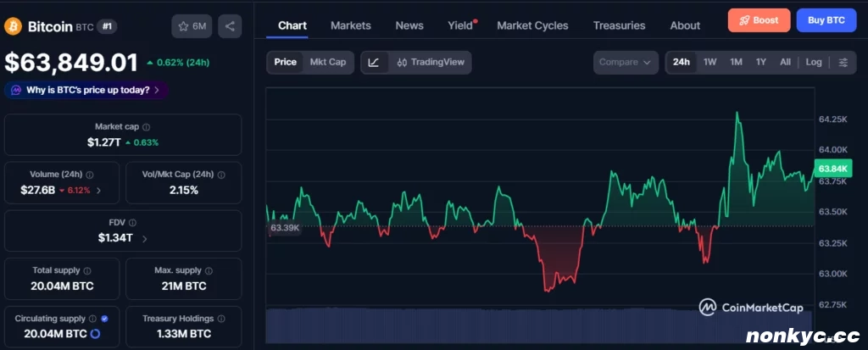The height and width of the screenshot is (350, 868).
Task: Expand FDV details chevron
Action: 144,239
